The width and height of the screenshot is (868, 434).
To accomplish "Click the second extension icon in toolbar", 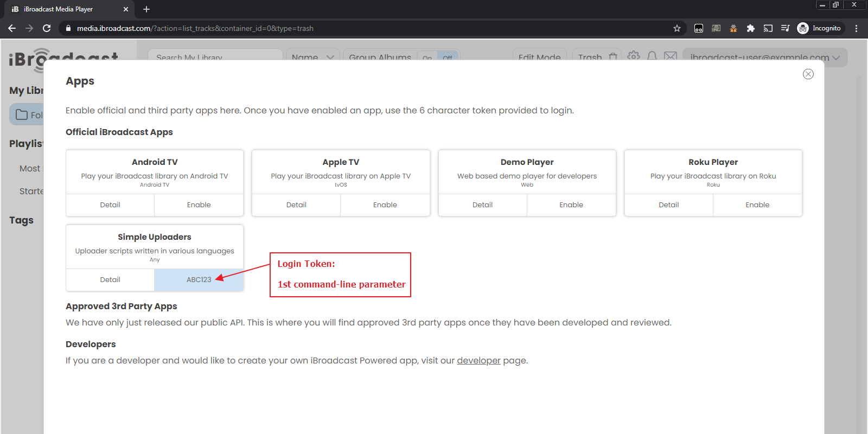I will click(x=716, y=28).
